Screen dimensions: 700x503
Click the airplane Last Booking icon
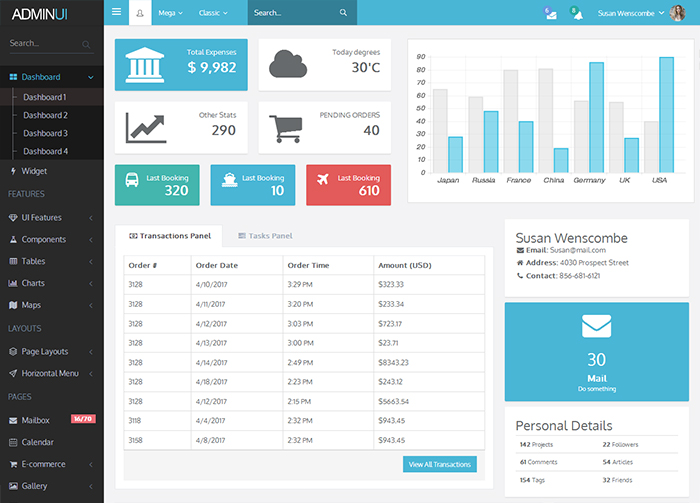click(x=322, y=180)
